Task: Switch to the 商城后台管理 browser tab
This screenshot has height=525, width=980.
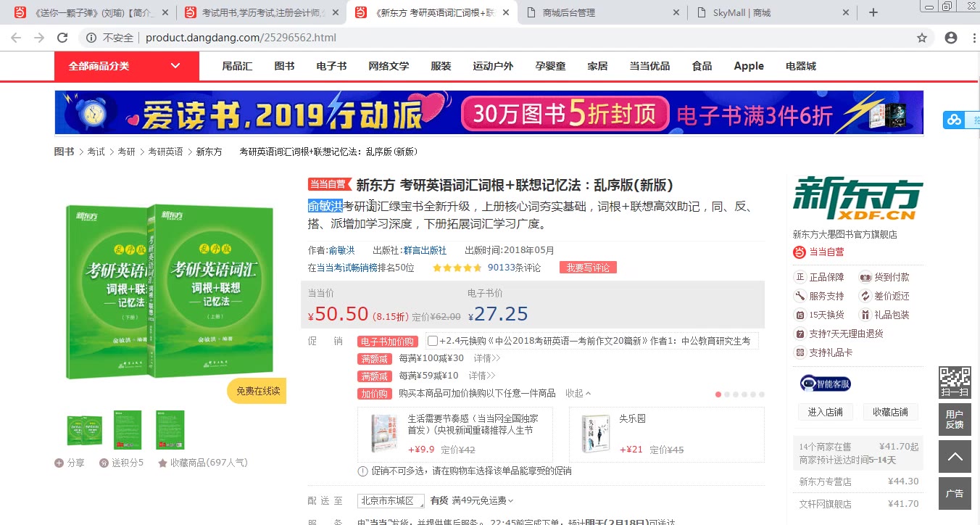Action: click(603, 13)
